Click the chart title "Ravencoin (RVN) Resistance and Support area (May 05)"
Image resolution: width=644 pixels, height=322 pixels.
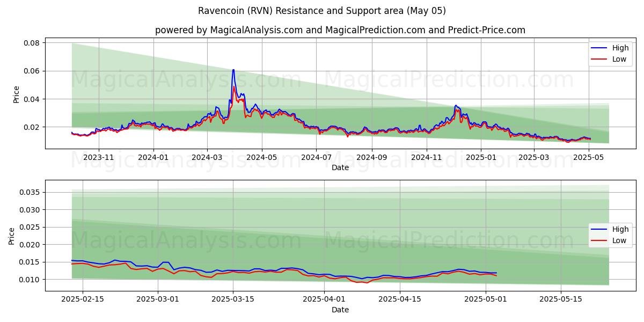click(x=322, y=11)
